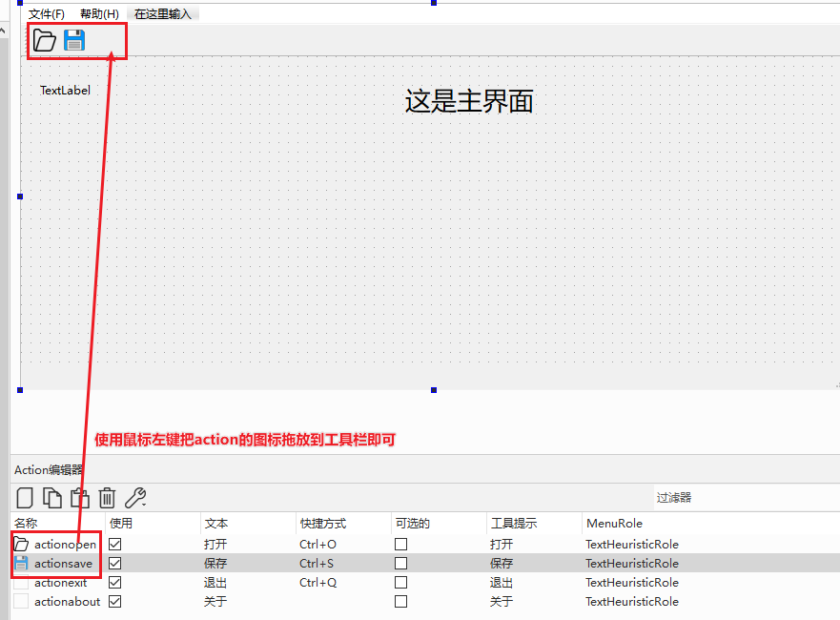Open the 文件(F) menu
The image size is (840, 620).
47,14
